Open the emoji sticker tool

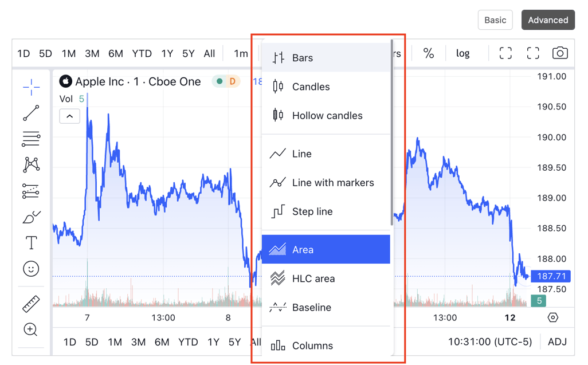[31, 268]
